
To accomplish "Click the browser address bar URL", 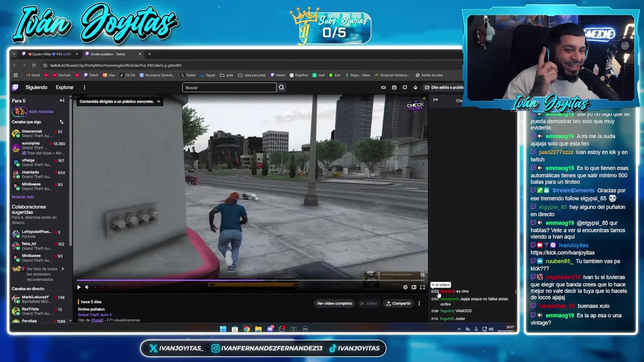I will pos(116,65).
